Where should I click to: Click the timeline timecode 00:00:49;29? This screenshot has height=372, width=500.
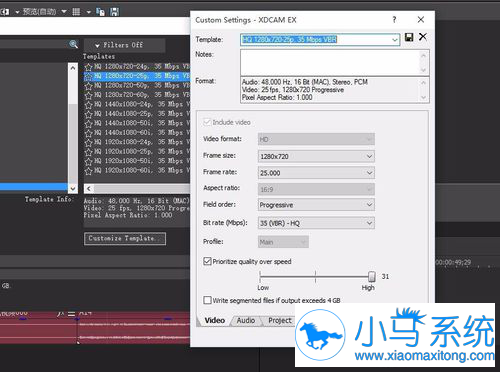pyautogui.click(x=453, y=262)
